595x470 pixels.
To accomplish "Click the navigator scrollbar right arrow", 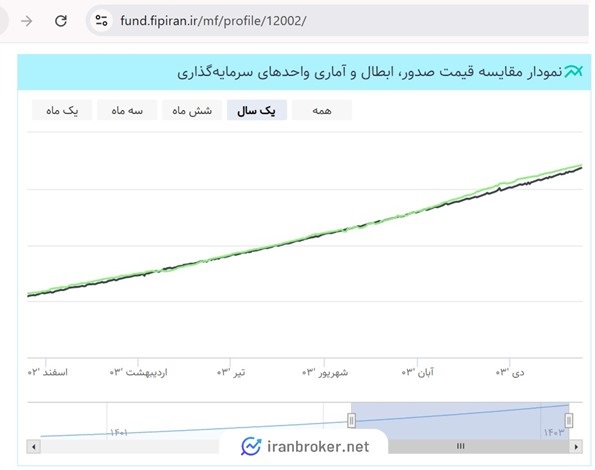I will (576, 446).
